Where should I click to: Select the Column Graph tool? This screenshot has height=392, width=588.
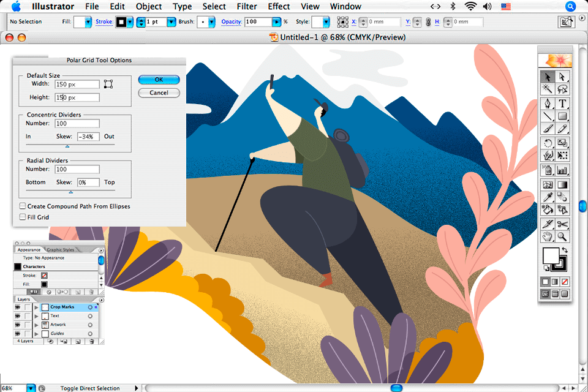click(x=563, y=169)
